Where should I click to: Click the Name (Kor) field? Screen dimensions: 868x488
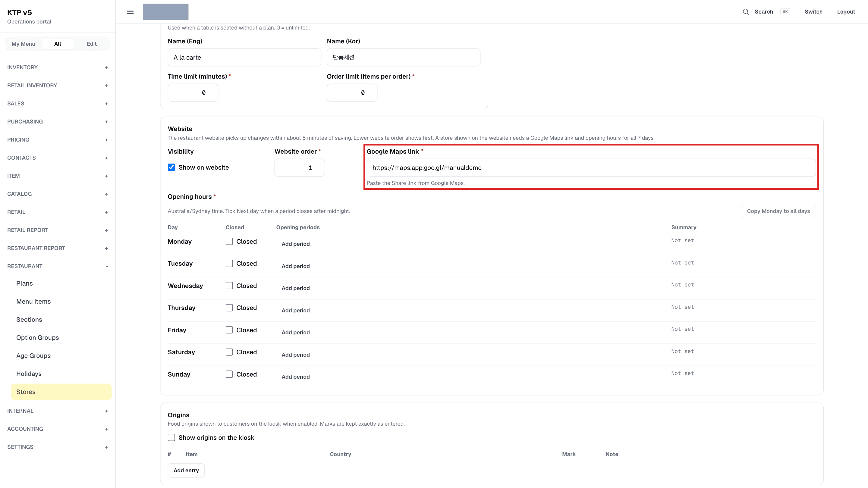(x=403, y=58)
